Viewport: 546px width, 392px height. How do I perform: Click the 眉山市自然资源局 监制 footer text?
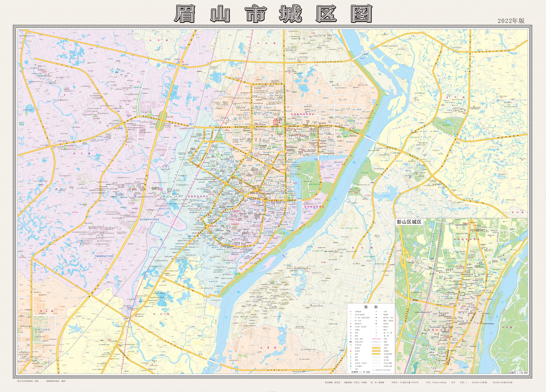28,381
